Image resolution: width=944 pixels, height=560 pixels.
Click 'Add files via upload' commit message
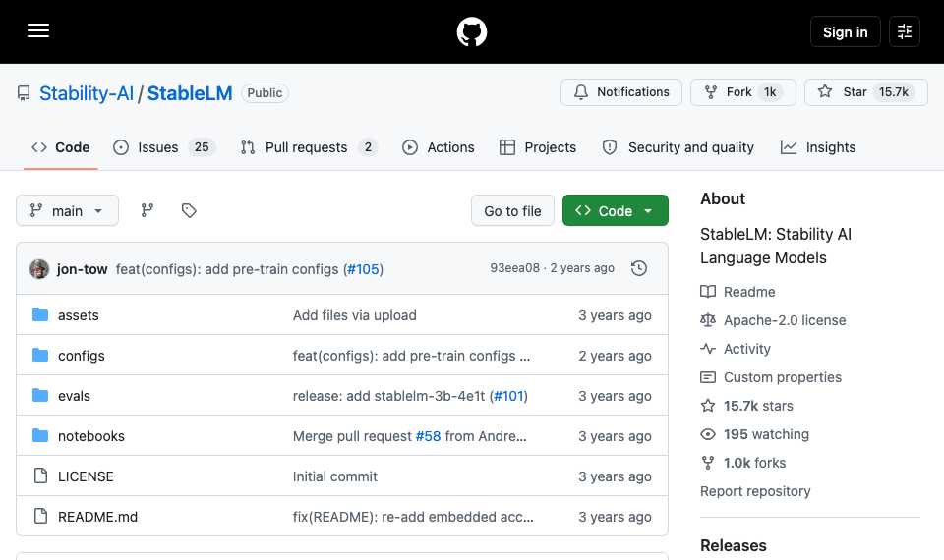pyautogui.click(x=355, y=315)
